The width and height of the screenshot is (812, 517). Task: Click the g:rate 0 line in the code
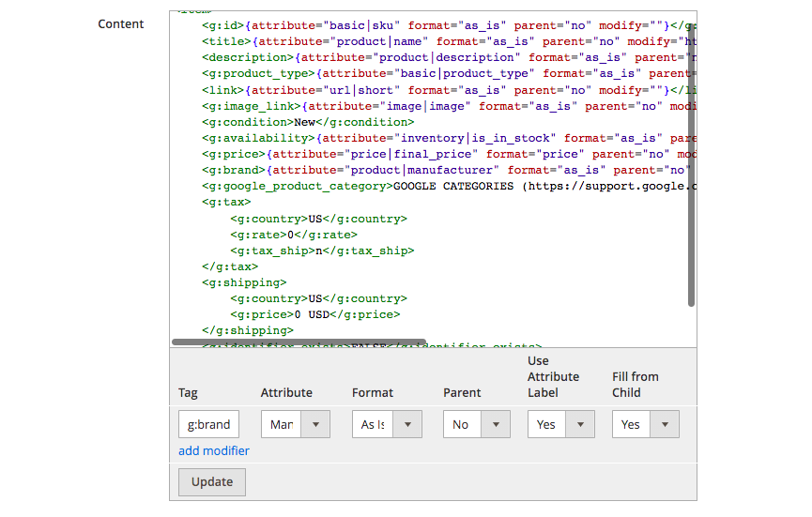coord(280,235)
